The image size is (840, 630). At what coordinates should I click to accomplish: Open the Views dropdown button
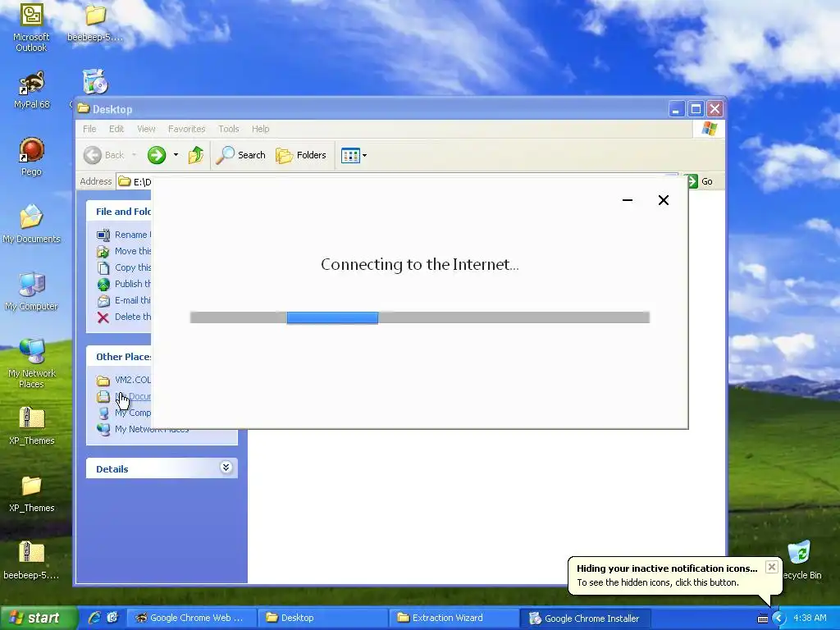pos(354,155)
